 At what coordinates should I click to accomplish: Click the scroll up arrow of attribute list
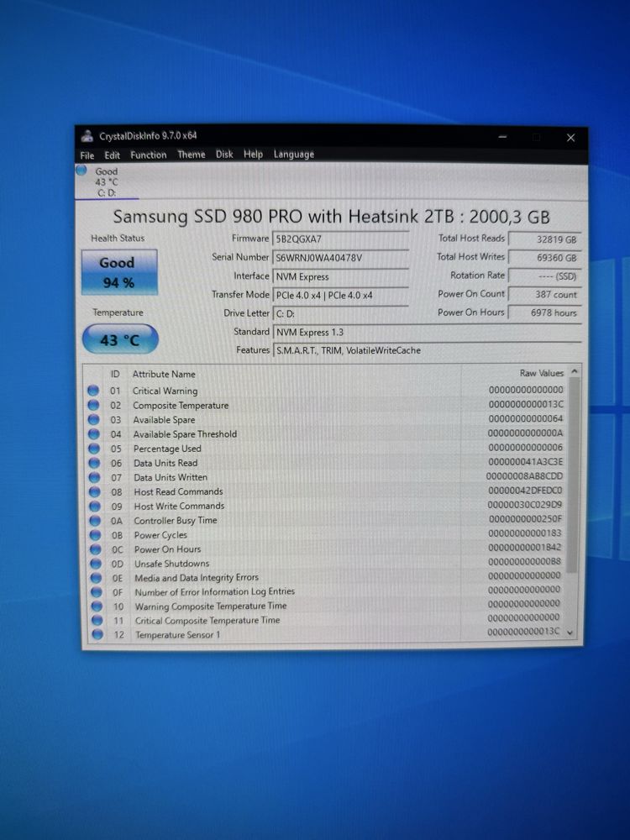[x=574, y=371]
